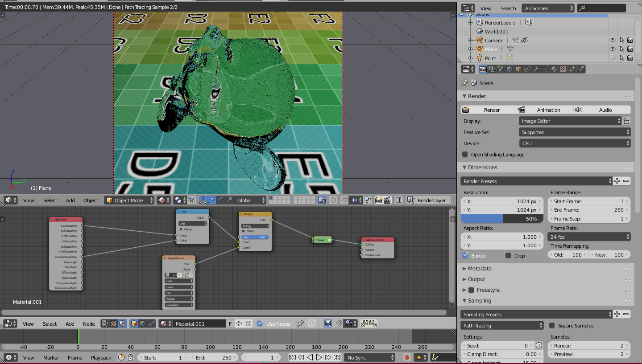This screenshot has width=642, height=364.
Task: Open the Constraints properties tab (chain icon)
Action: coord(527,69)
